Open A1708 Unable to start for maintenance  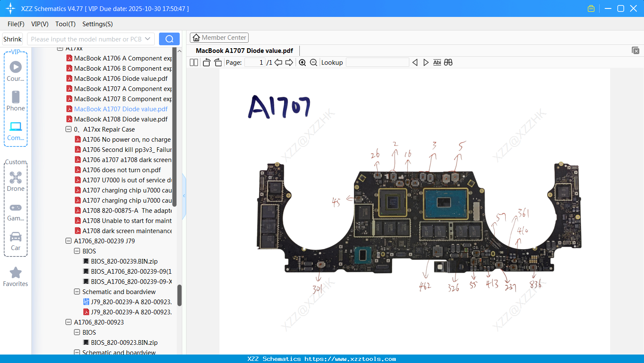point(127,221)
